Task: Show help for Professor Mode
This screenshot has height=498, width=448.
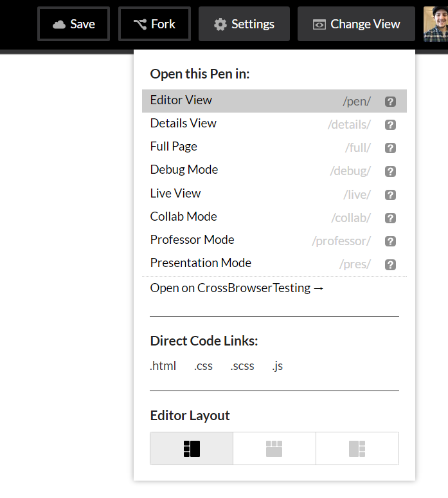Action: (390, 241)
